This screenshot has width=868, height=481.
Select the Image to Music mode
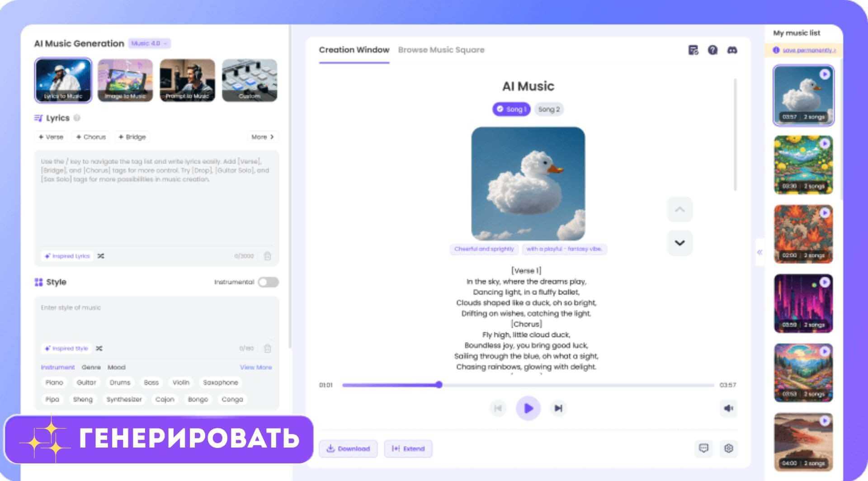(x=125, y=80)
